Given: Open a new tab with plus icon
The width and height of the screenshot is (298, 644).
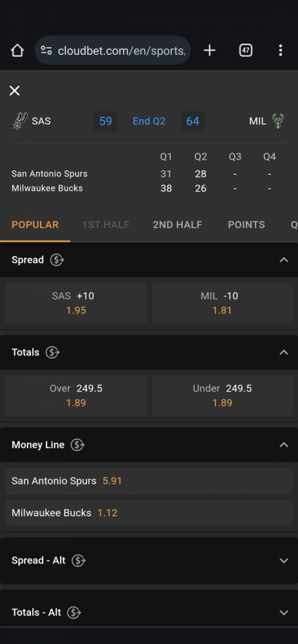Looking at the screenshot, I should tap(210, 50).
